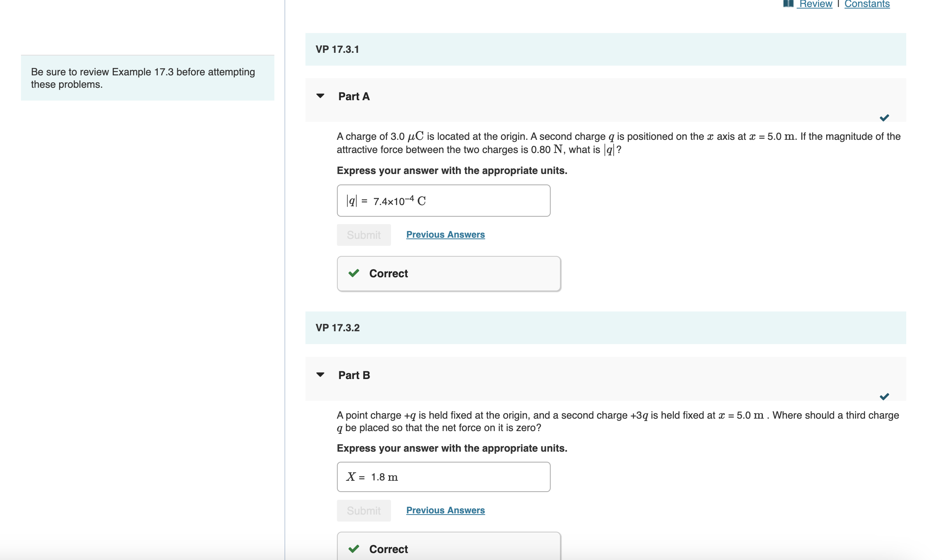942x560 pixels.
Task: Open the Review reference page
Action: click(x=815, y=3)
